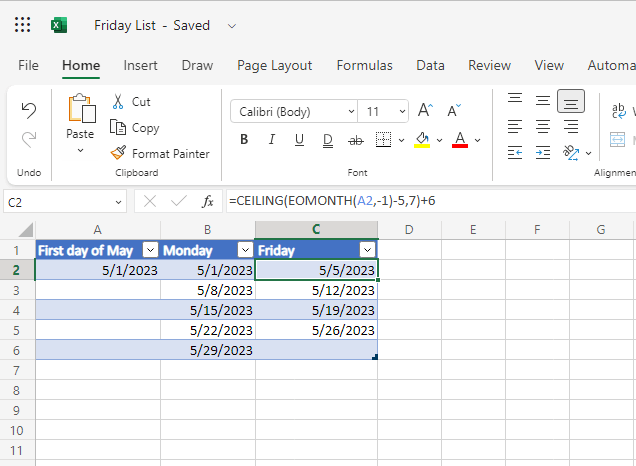Open Monday column filter button

pyautogui.click(x=245, y=250)
